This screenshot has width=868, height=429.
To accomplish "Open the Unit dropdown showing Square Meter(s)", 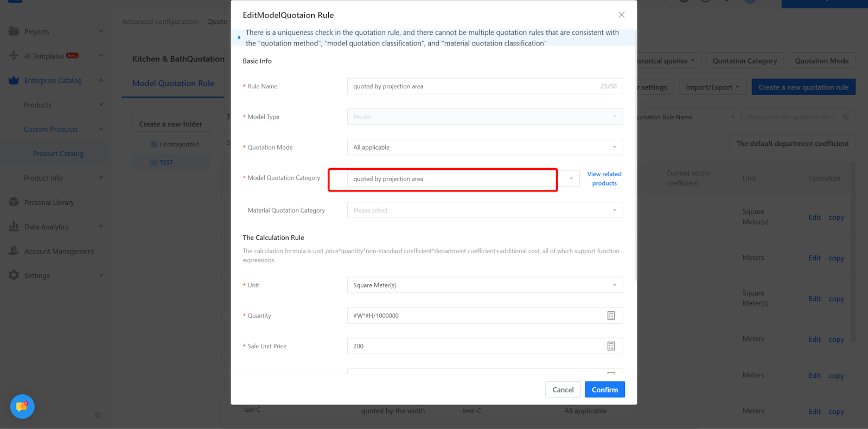I will pyautogui.click(x=484, y=285).
